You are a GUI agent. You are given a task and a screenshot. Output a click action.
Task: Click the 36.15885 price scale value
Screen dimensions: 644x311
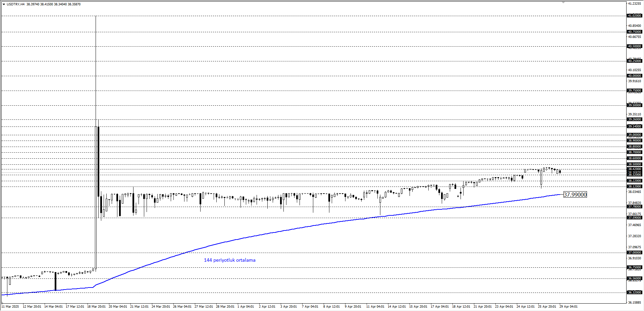(634, 303)
